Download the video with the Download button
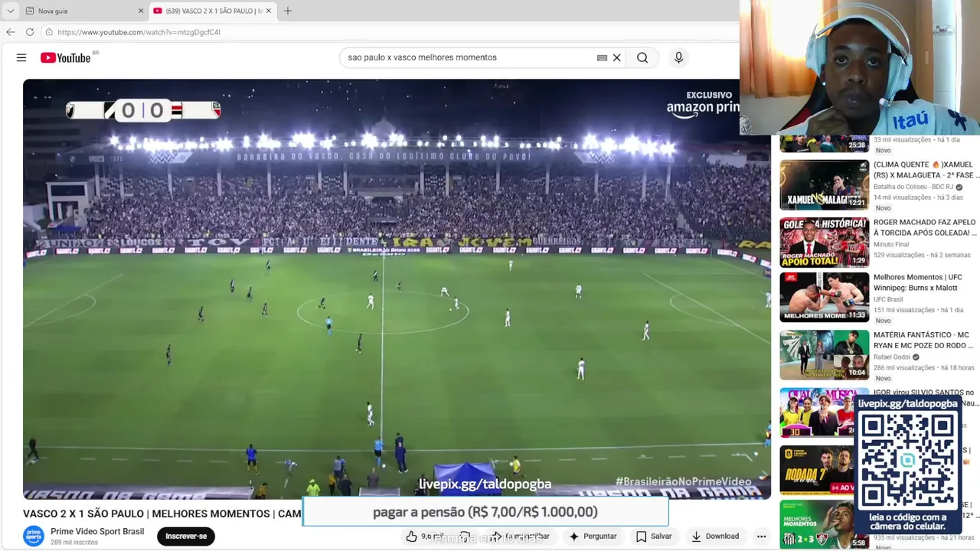The height and width of the screenshot is (551, 980). [715, 536]
